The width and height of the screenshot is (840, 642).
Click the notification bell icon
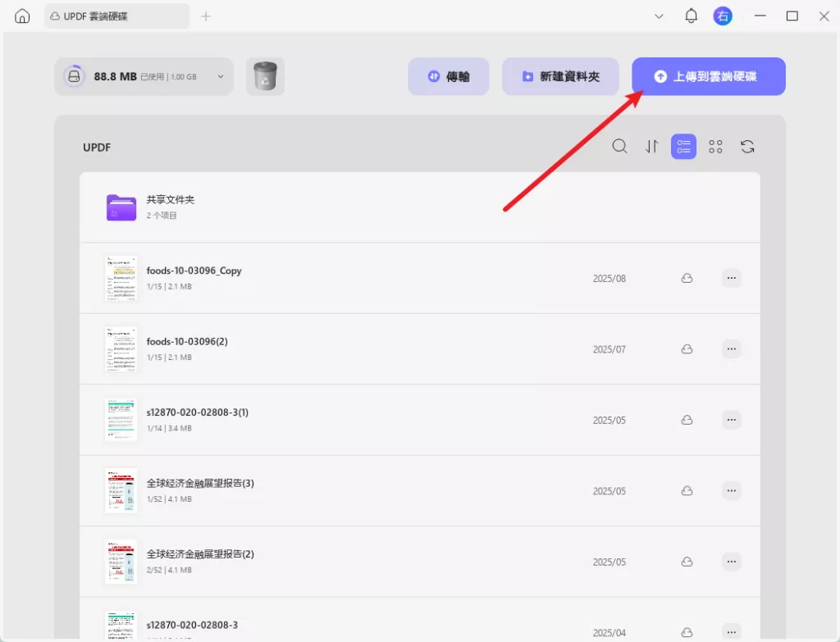pyautogui.click(x=691, y=16)
